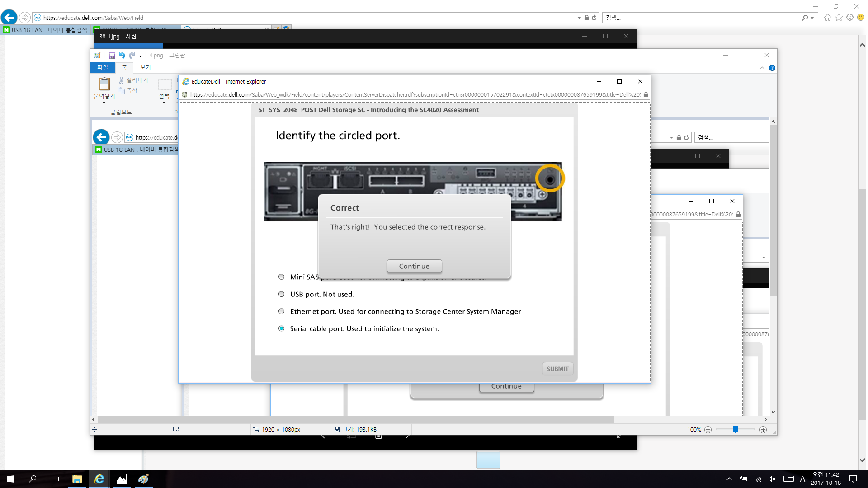Click the Select rectangle tool icon
This screenshot has width=868, height=488.
pos(164,84)
